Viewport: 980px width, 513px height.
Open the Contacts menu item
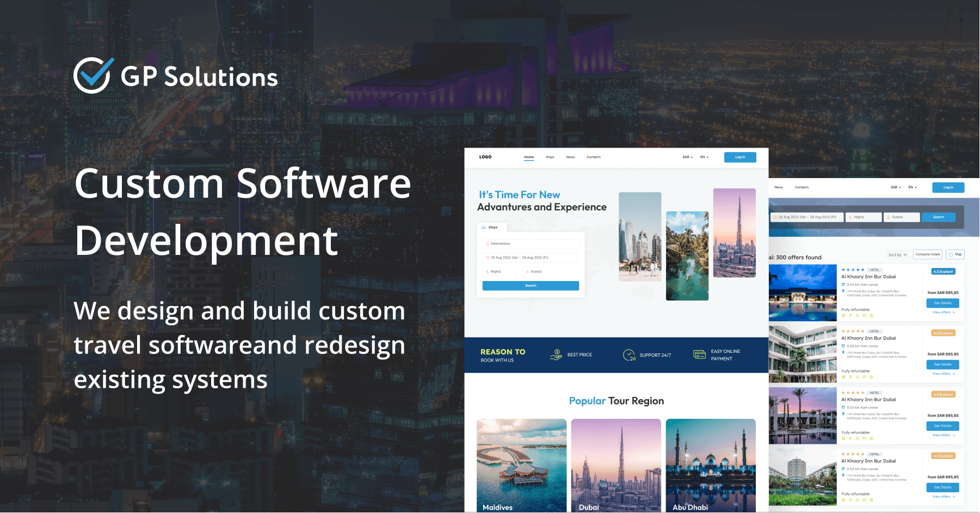pos(593,157)
